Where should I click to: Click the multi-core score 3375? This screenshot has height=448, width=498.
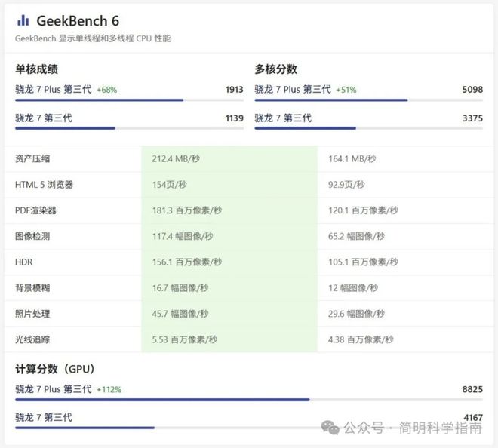[x=472, y=118]
